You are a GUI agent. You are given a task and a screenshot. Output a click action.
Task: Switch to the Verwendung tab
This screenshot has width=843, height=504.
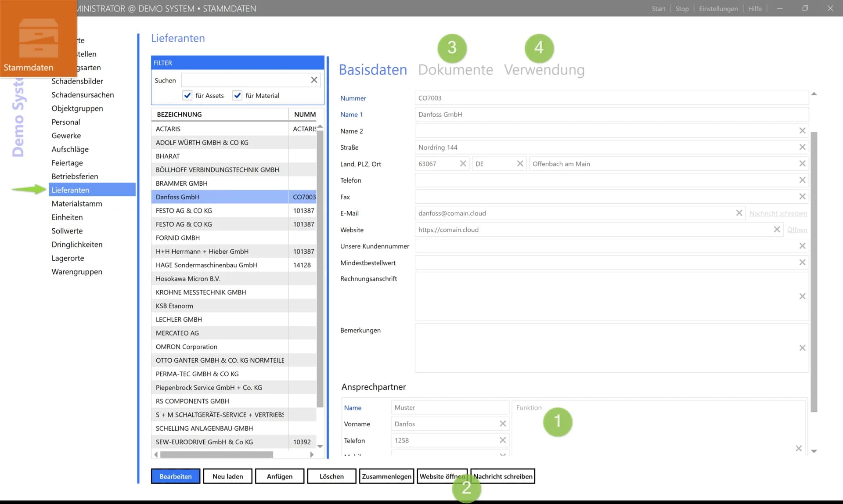click(544, 70)
